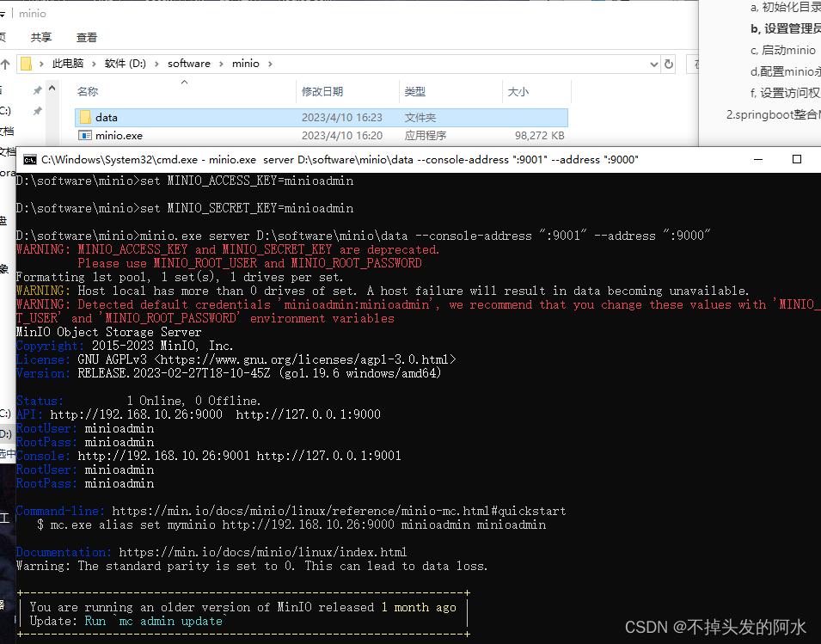Click the set MINIO_SECRET_KEY=minioadmin line

pyautogui.click(x=184, y=208)
